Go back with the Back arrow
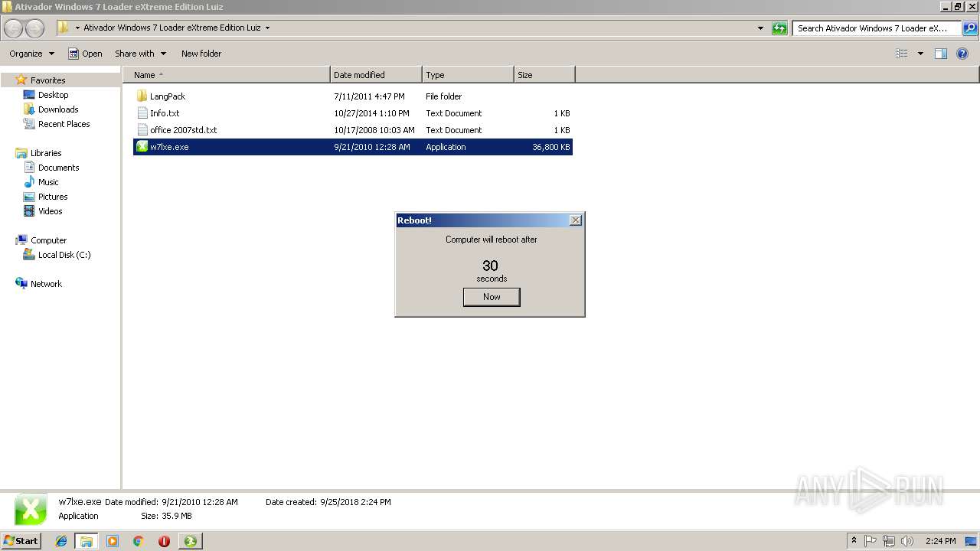Screen dimensions: 980x551 pyautogui.click(x=14, y=28)
